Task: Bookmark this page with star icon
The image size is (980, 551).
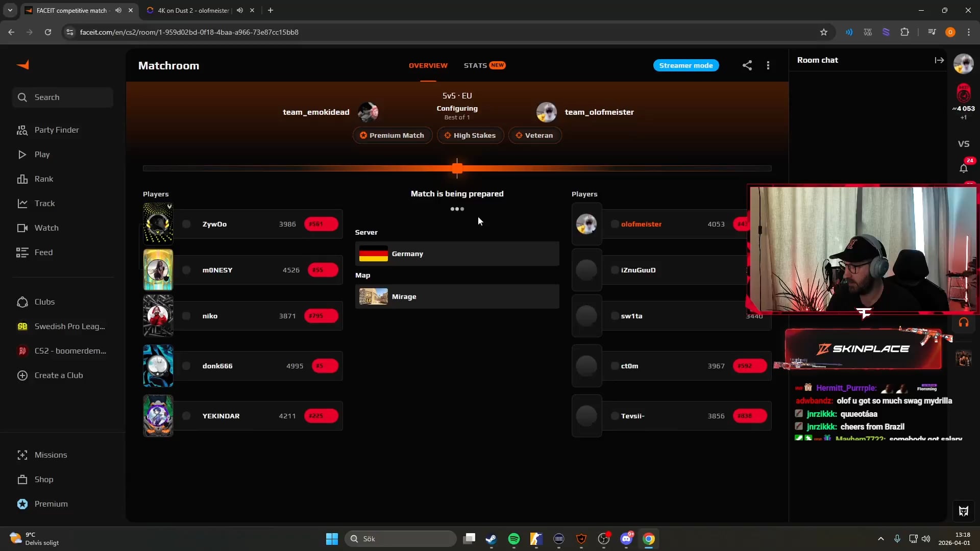Action: [x=823, y=32]
